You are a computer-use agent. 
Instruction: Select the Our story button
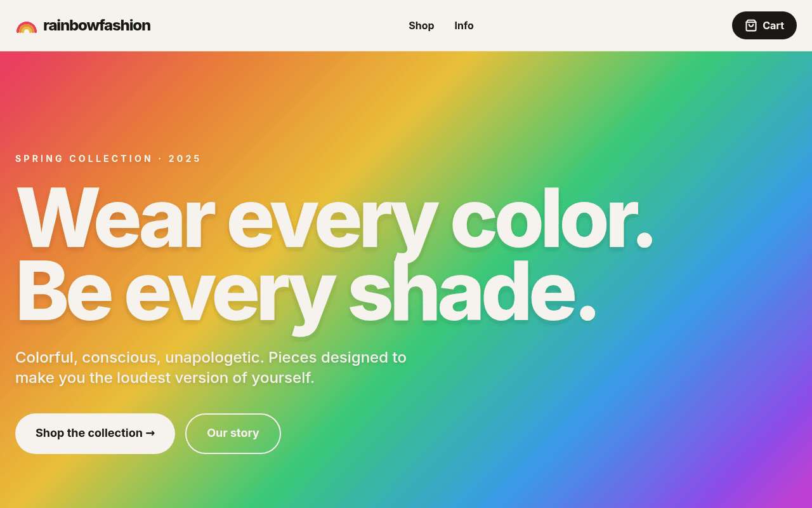pyautogui.click(x=233, y=434)
